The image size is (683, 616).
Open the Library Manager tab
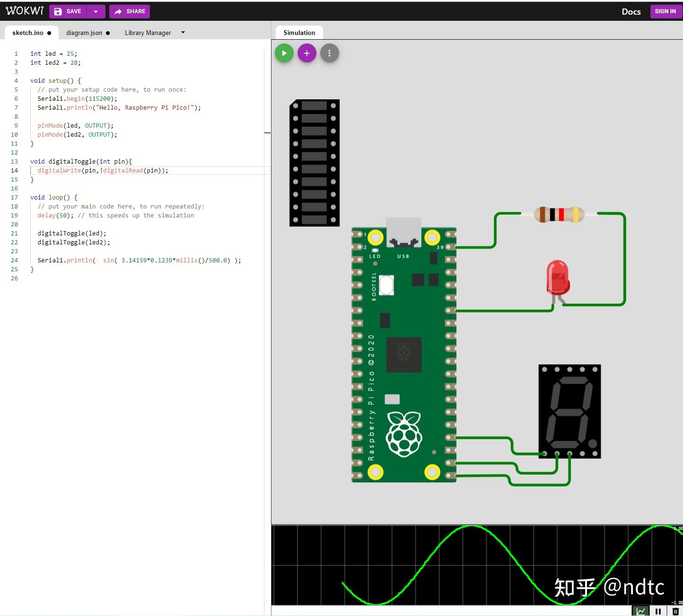point(148,33)
